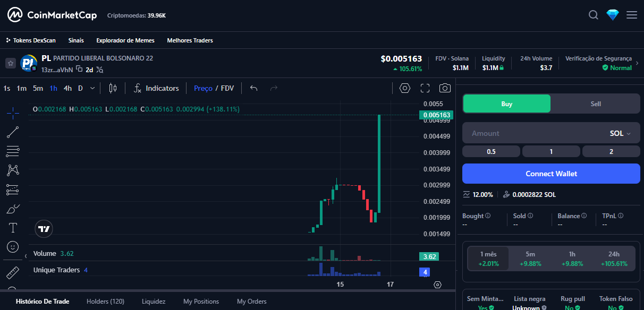Image resolution: width=644 pixels, height=310 pixels.
Task: Open chart settings hexagon icon
Action: tap(405, 88)
